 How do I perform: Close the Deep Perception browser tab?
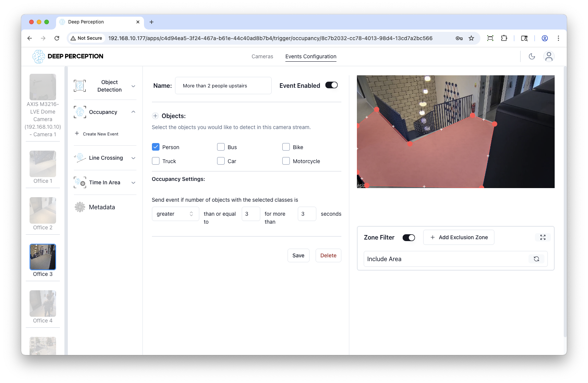point(138,22)
